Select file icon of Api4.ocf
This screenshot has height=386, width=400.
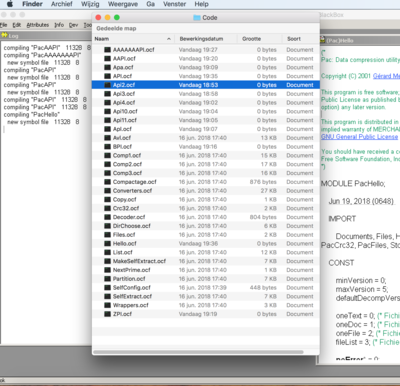tap(107, 103)
